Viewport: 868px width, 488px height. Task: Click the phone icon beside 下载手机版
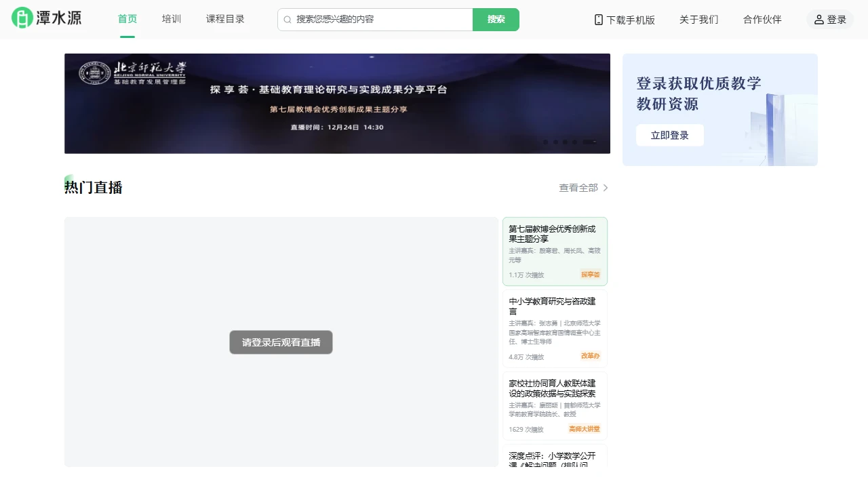click(597, 20)
